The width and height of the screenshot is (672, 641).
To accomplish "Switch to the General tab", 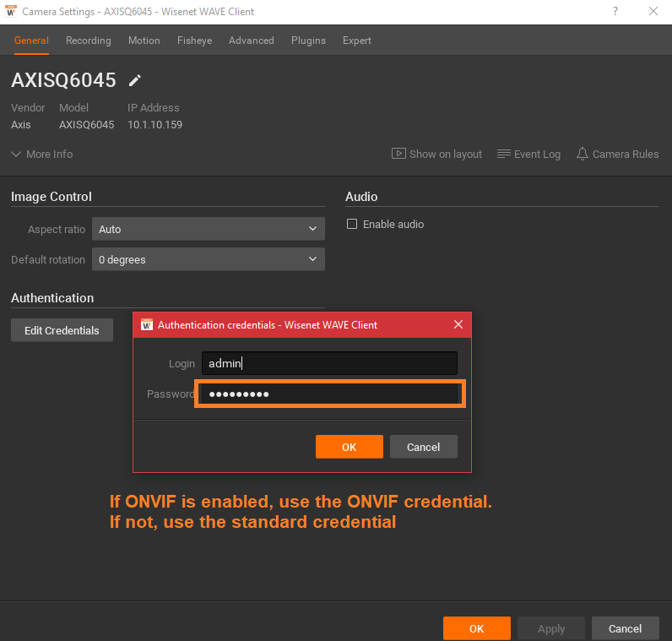I will click(31, 41).
